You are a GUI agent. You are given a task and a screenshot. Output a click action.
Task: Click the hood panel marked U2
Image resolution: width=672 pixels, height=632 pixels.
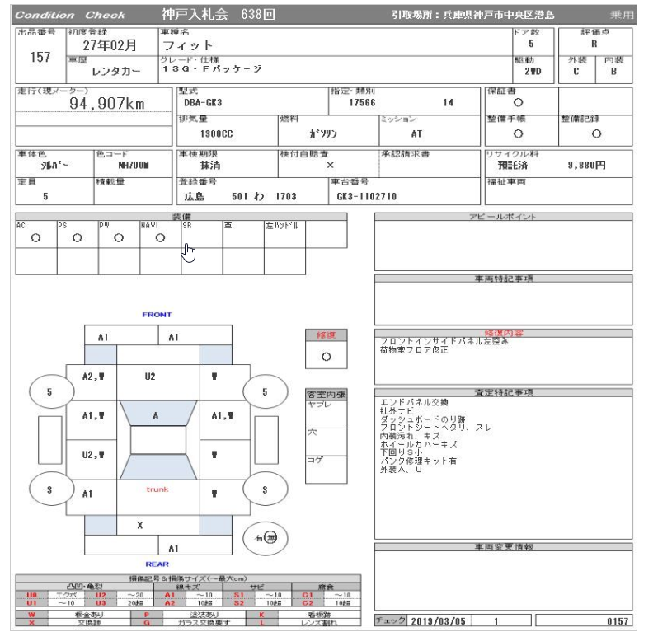click(150, 376)
